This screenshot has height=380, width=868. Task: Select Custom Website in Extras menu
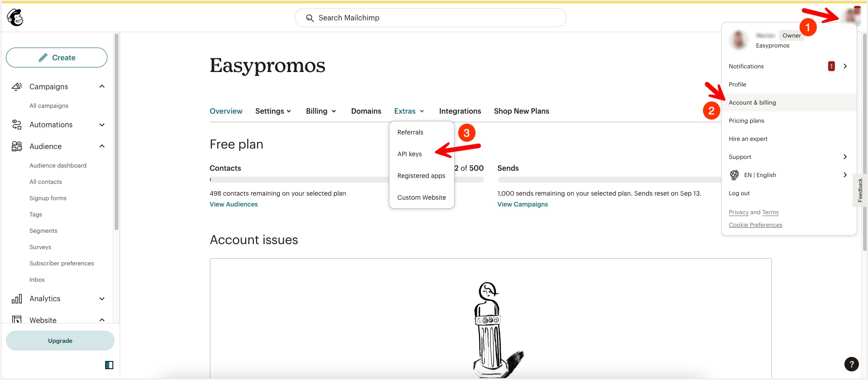pos(422,197)
